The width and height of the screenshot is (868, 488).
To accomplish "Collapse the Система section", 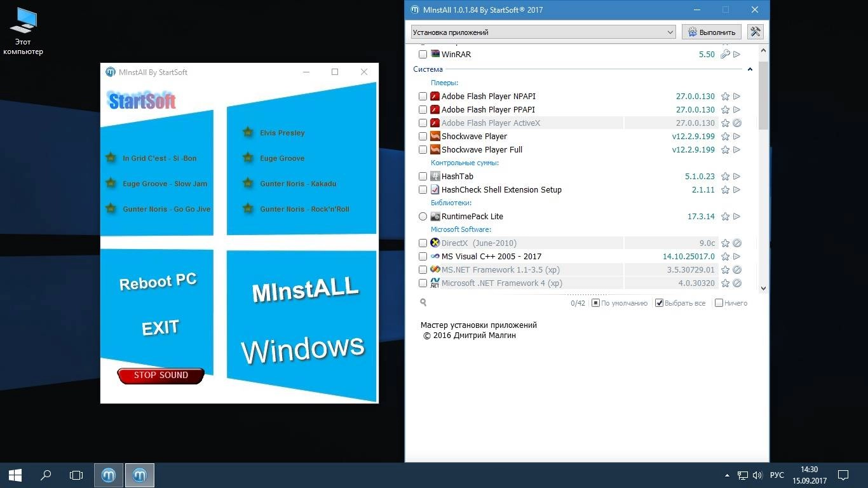I will 750,69.
